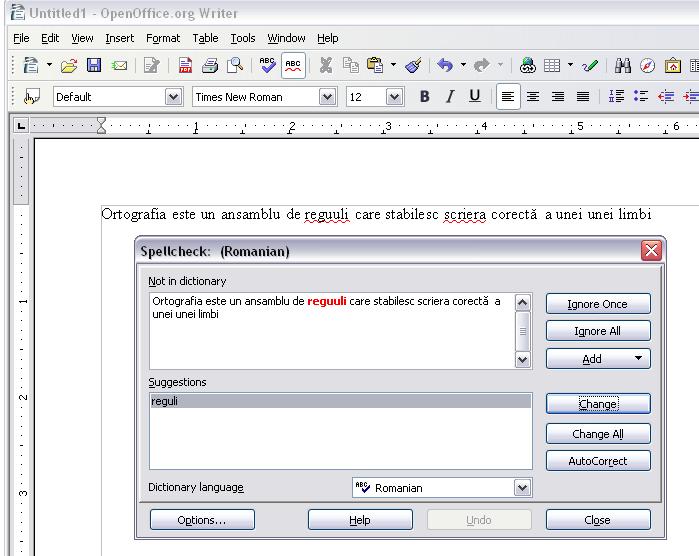
Task: Toggle AutoSpellcheck button
Action: coord(293,66)
